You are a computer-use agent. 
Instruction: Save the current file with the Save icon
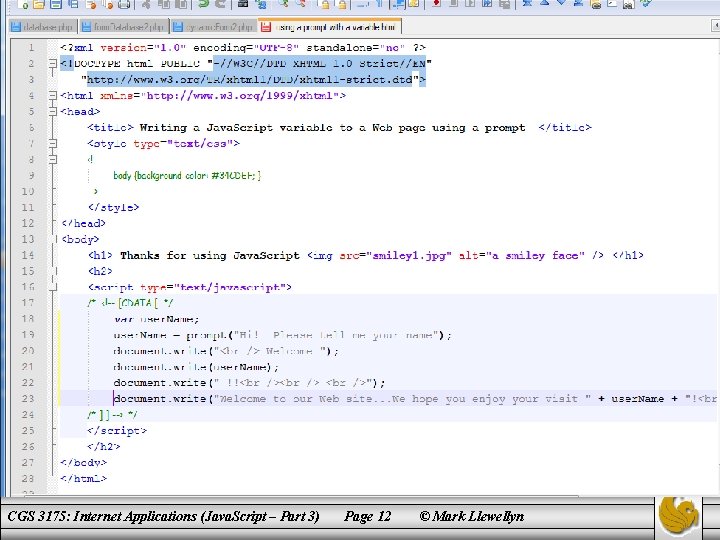tap(56, 4)
